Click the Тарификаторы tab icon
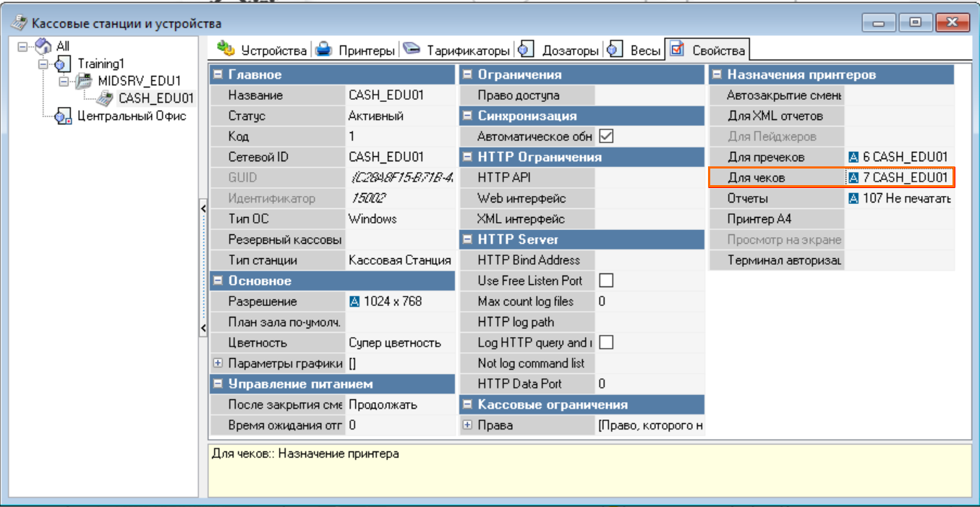This screenshot has height=507, width=980. click(412, 49)
